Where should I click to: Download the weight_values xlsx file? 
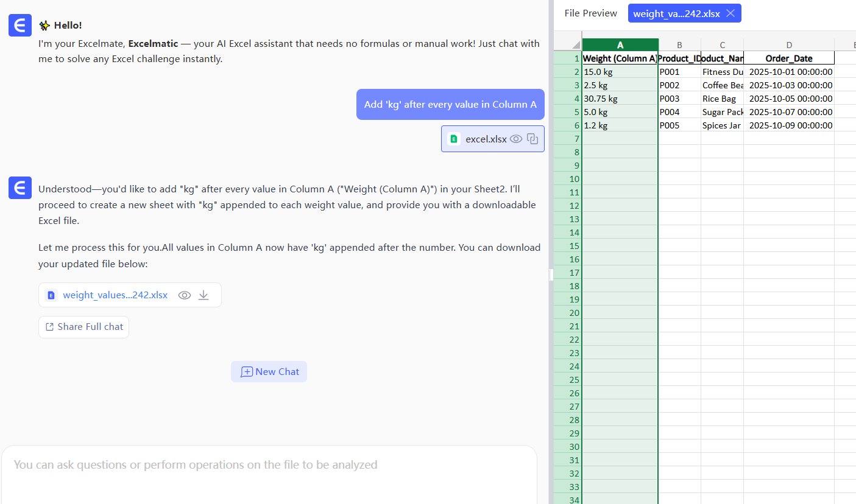click(204, 295)
